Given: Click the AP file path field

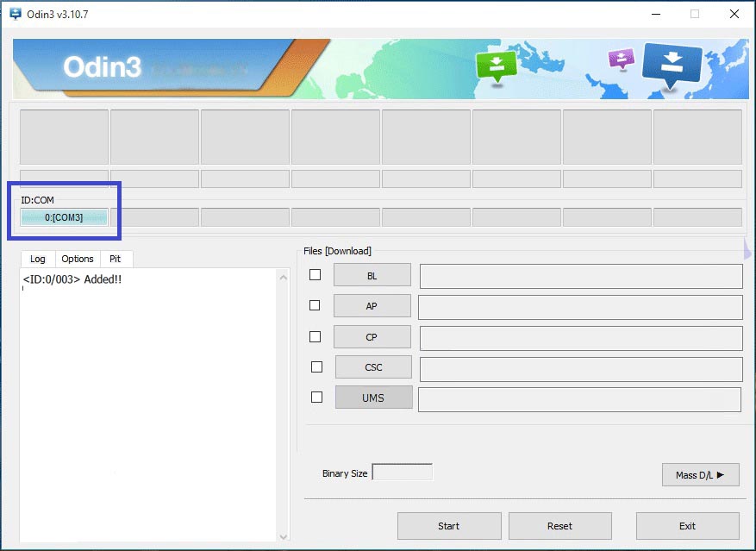Looking at the screenshot, I should (x=580, y=307).
